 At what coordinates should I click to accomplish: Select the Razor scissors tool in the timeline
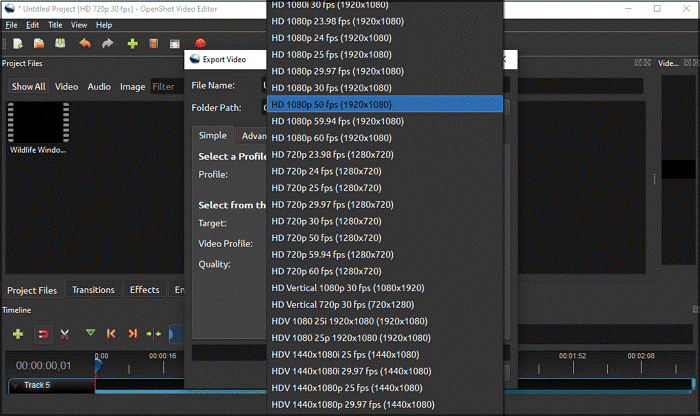(x=64, y=333)
